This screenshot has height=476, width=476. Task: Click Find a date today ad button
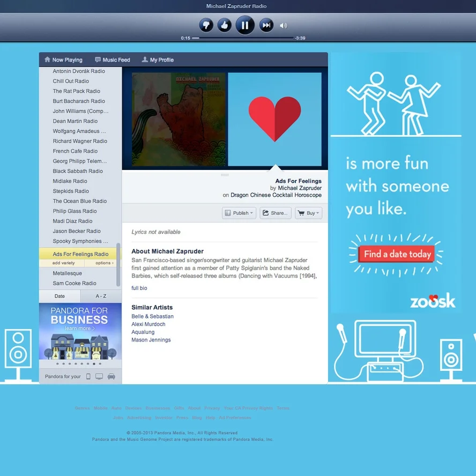pos(397,254)
